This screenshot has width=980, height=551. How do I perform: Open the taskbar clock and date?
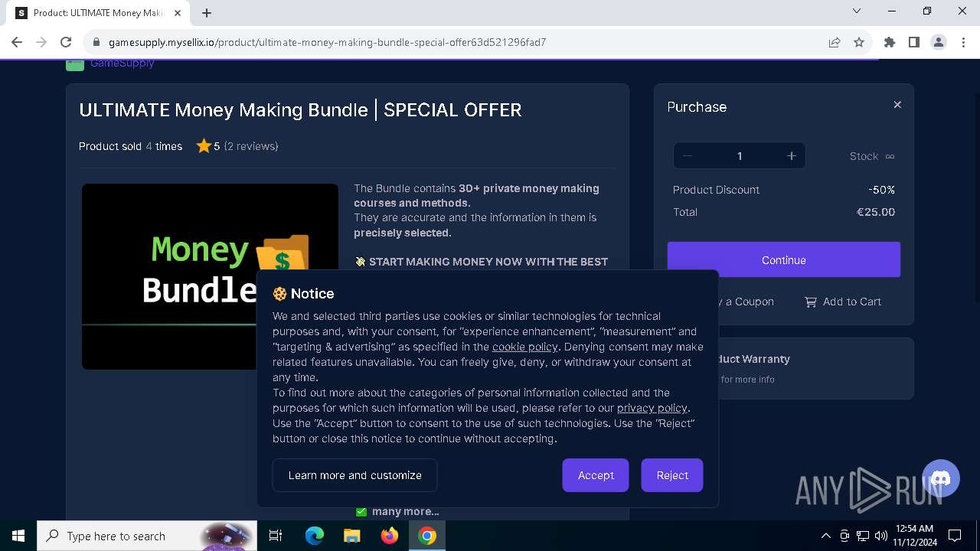[x=914, y=536]
